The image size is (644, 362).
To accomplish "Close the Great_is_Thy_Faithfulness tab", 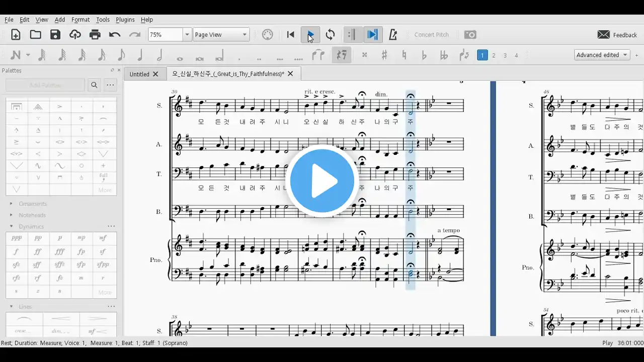I will 290,74.
